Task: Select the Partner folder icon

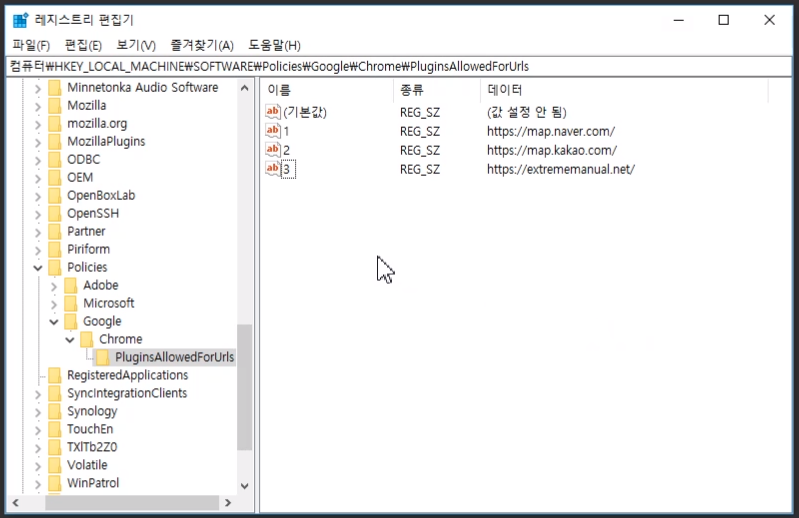Action: tap(55, 231)
